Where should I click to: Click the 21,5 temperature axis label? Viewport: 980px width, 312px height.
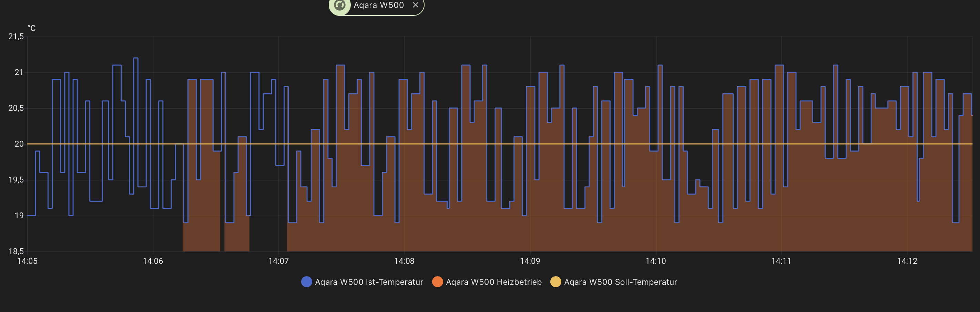16,37
